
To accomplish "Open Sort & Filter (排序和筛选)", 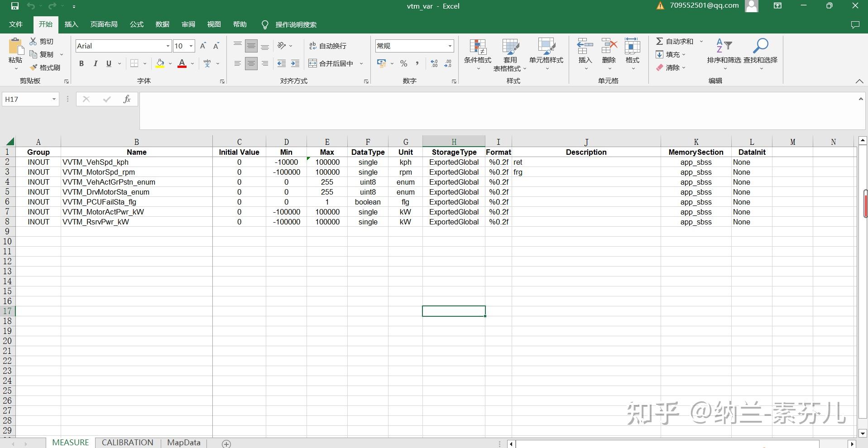I will [x=724, y=53].
